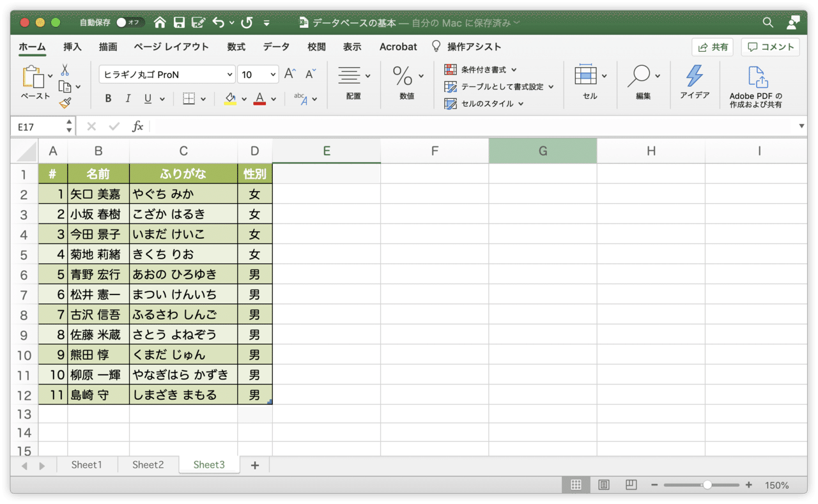
Task: Toggle bold formatting with the B icon
Action: click(108, 98)
